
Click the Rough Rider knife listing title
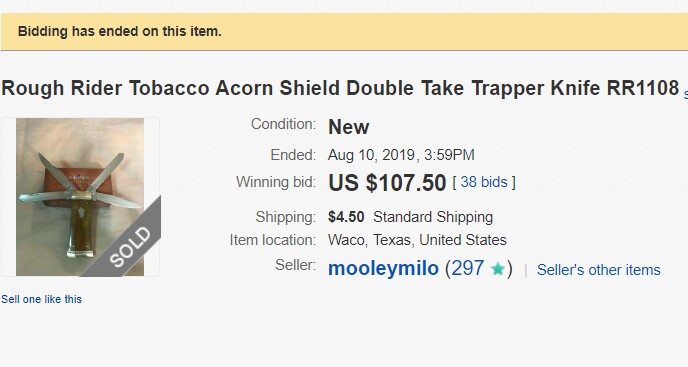point(340,88)
